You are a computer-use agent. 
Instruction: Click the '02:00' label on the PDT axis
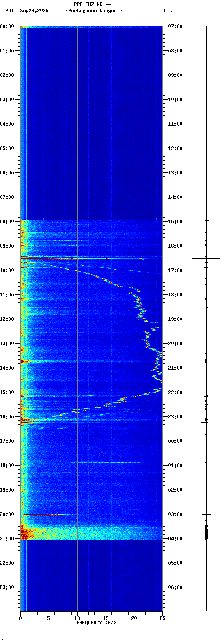tap(7, 75)
